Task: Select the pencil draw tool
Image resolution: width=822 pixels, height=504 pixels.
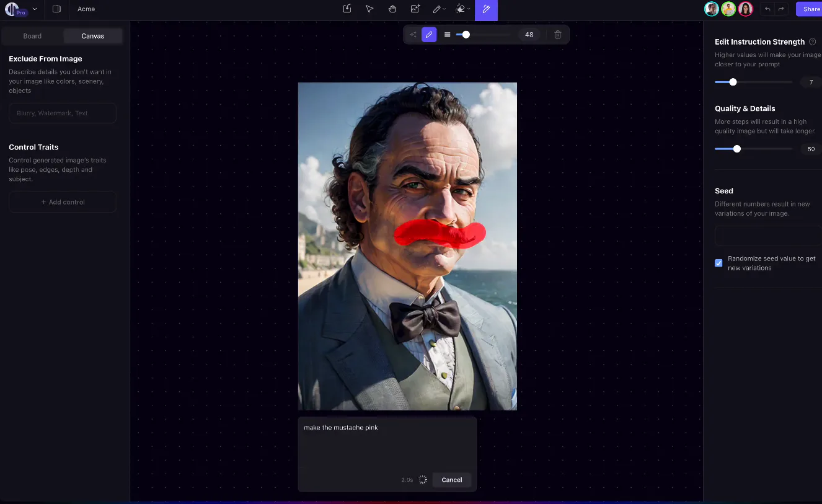Action: click(437, 9)
